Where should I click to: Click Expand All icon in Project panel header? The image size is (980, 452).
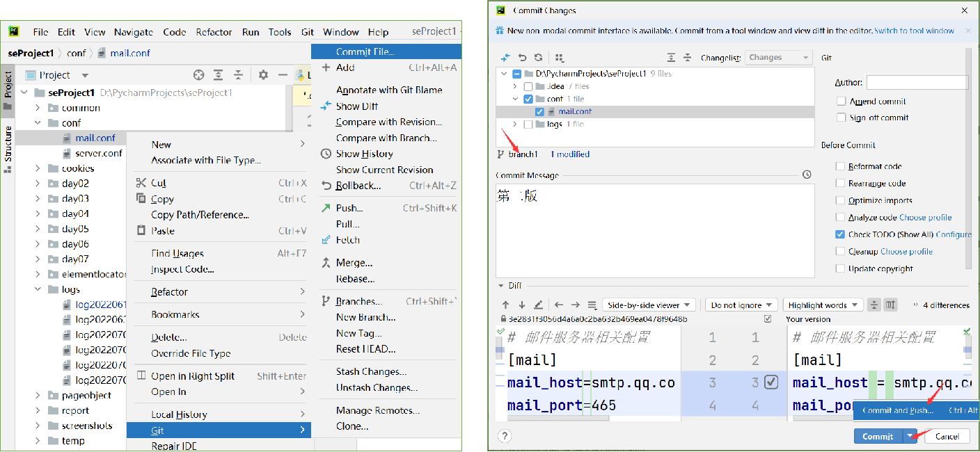point(219,75)
